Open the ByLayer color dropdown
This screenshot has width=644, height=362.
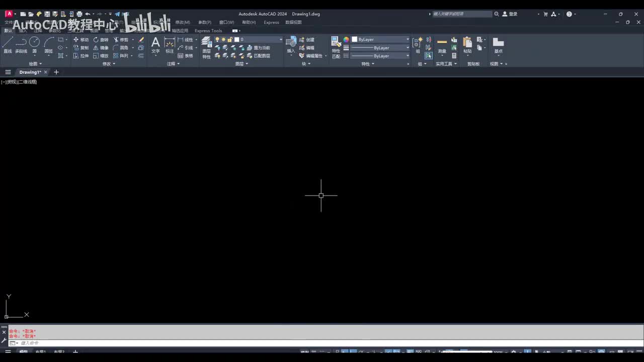pos(380,40)
